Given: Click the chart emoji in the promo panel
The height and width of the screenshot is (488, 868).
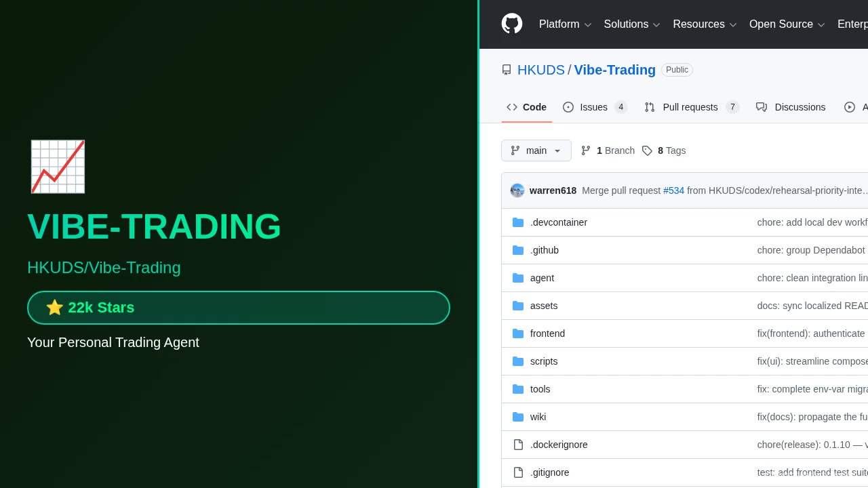Looking at the screenshot, I should (58, 167).
